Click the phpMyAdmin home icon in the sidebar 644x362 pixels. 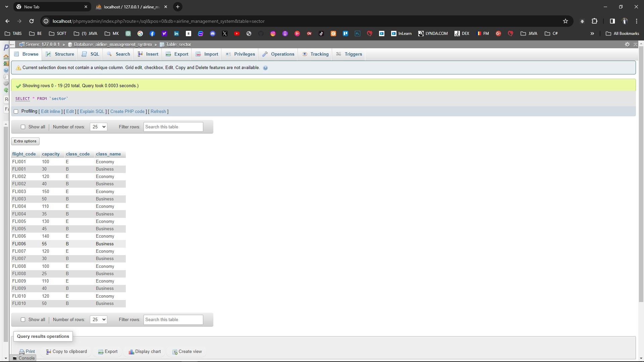click(6, 57)
